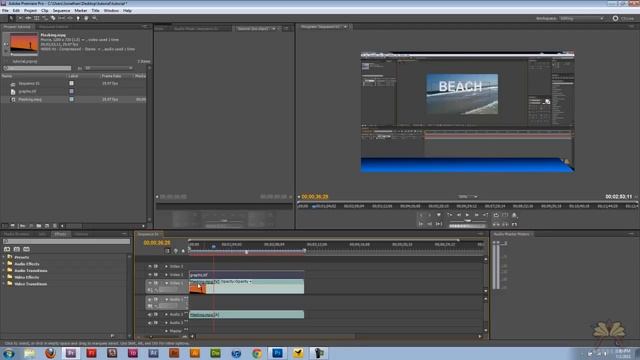Click Set Unnumbered Marker in timeline header
The image size is (640, 360).
pos(183,251)
